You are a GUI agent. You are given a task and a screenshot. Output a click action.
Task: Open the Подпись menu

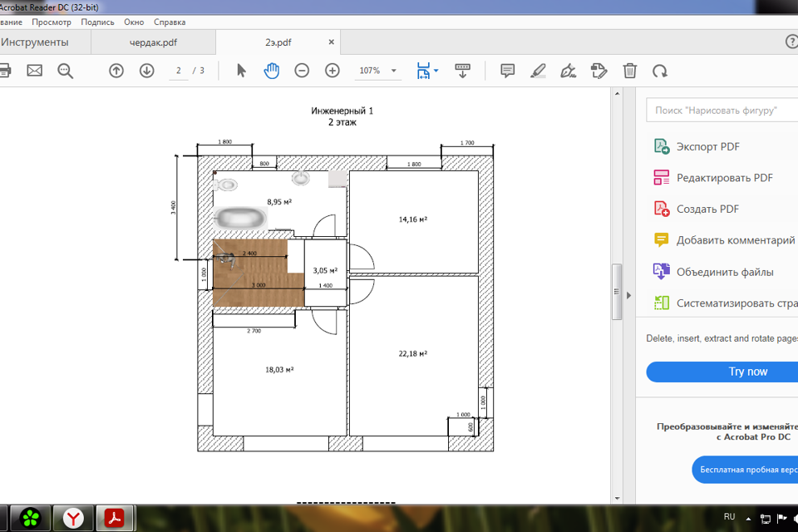pyautogui.click(x=98, y=22)
